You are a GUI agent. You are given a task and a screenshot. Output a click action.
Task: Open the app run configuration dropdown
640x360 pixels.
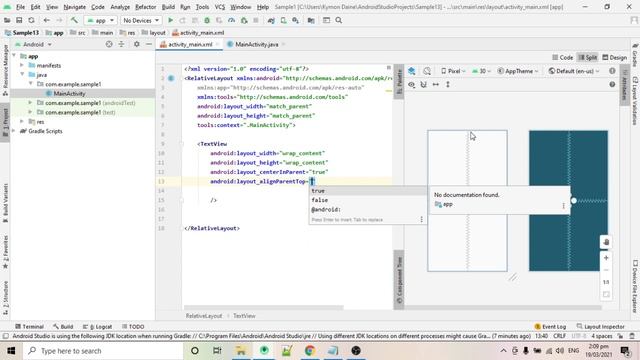100,20
